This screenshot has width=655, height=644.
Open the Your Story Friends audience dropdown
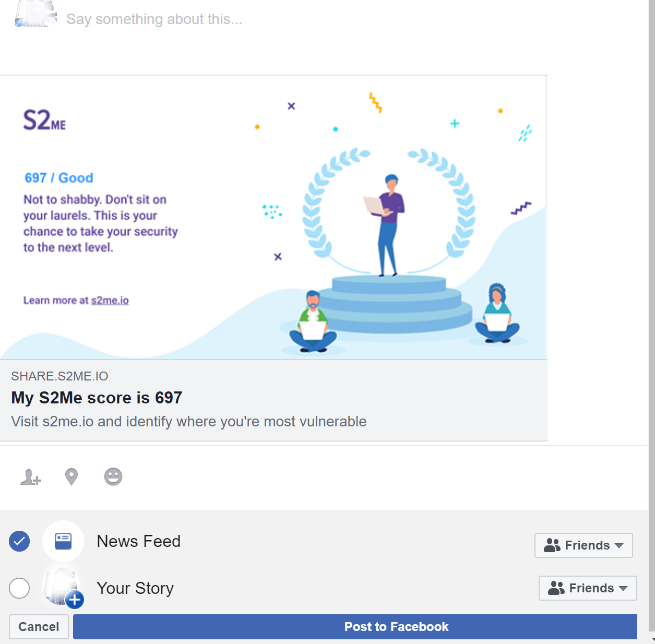click(588, 588)
